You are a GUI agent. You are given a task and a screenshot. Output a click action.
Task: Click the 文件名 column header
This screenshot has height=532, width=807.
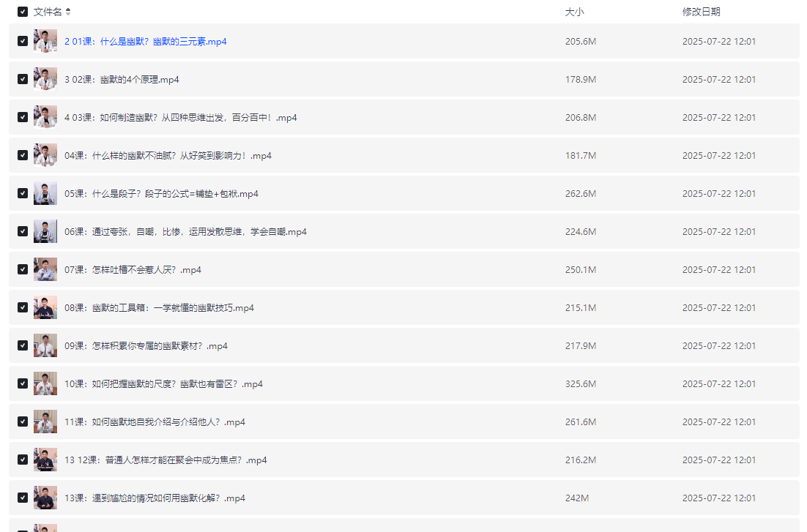pos(48,12)
